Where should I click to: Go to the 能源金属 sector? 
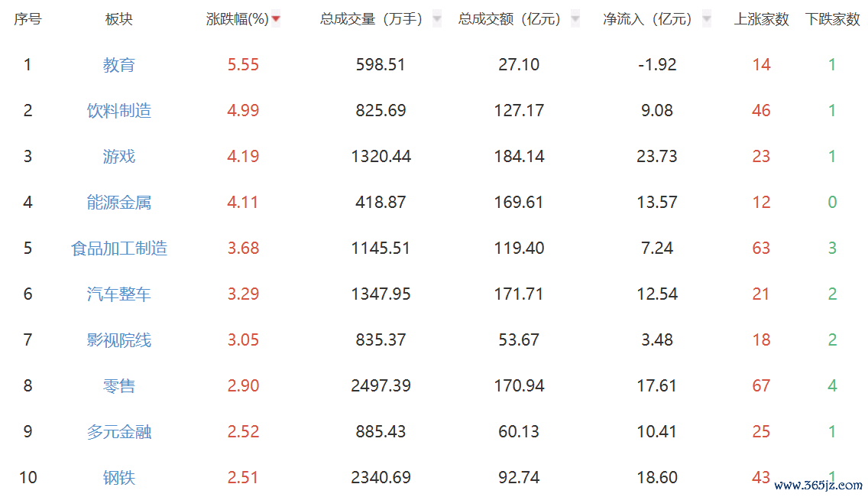[x=119, y=202]
